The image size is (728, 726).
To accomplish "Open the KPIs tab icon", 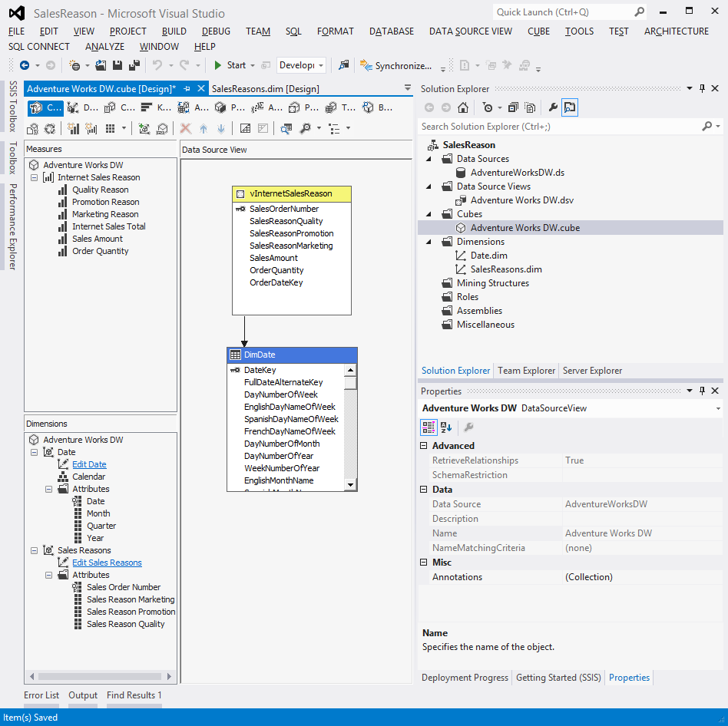I will [x=147, y=107].
